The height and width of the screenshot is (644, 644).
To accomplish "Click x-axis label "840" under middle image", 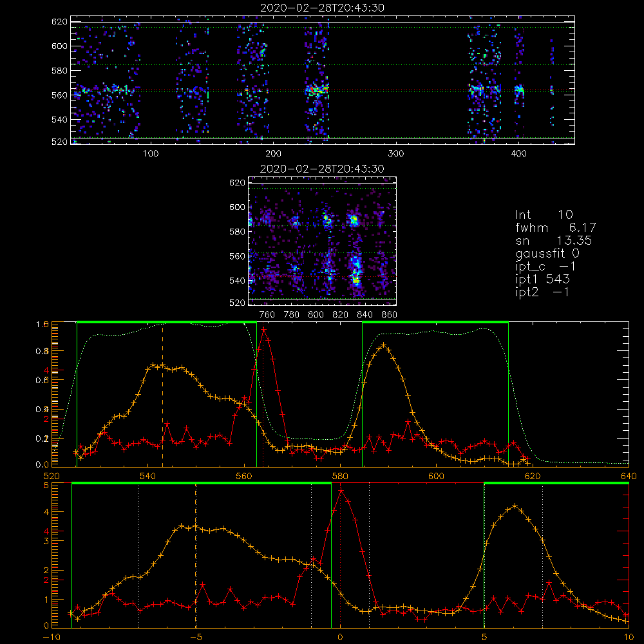I will [365, 315].
